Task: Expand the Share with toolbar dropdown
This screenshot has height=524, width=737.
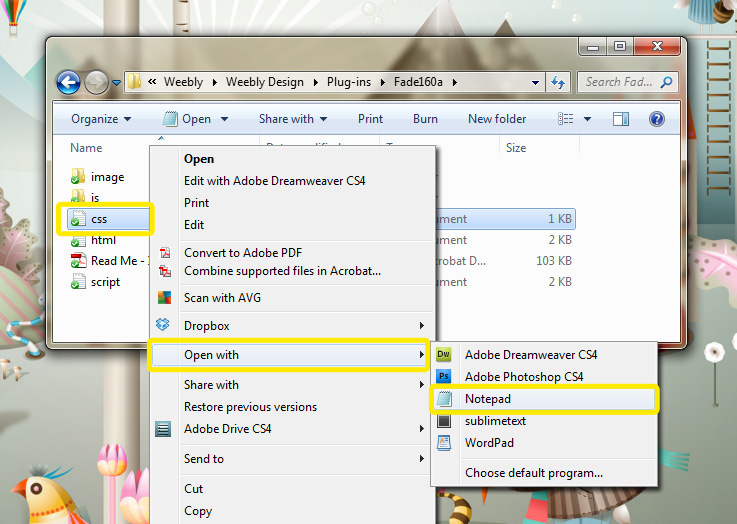Action: (x=294, y=119)
